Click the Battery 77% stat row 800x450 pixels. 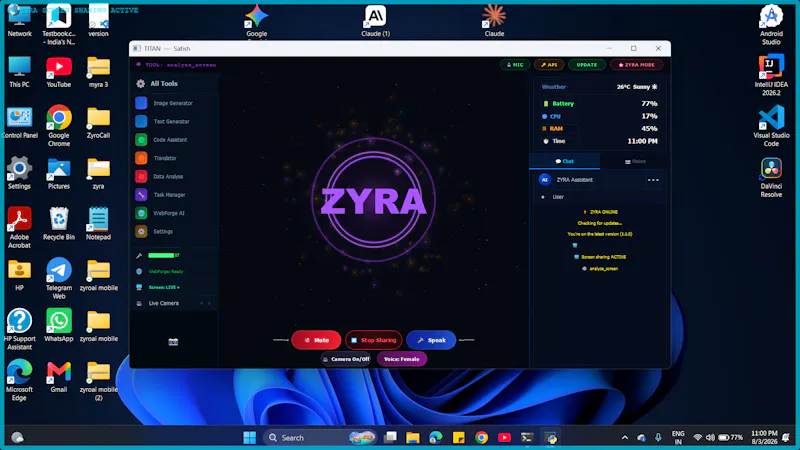(599, 104)
